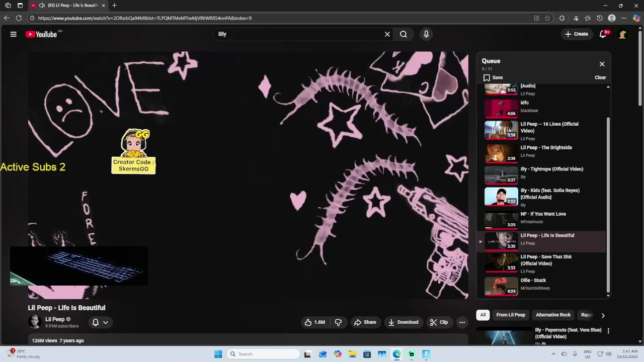Open browser favorites list icon
The width and height of the screenshot is (644, 362).
point(588,18)
